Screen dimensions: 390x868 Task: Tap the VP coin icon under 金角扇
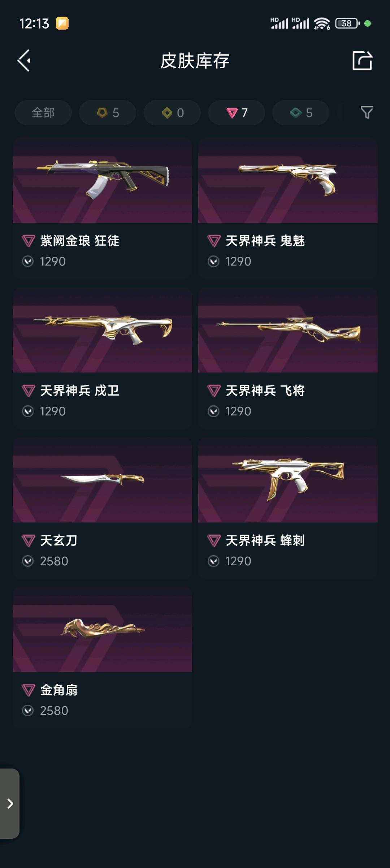pyautogui.click(x=28, y=711)
